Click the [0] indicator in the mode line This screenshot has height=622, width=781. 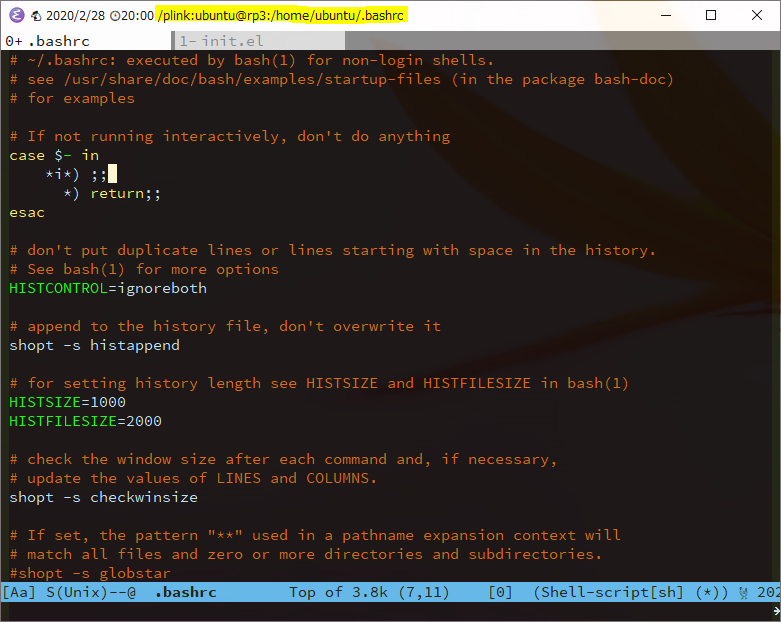tap(500, 592)
